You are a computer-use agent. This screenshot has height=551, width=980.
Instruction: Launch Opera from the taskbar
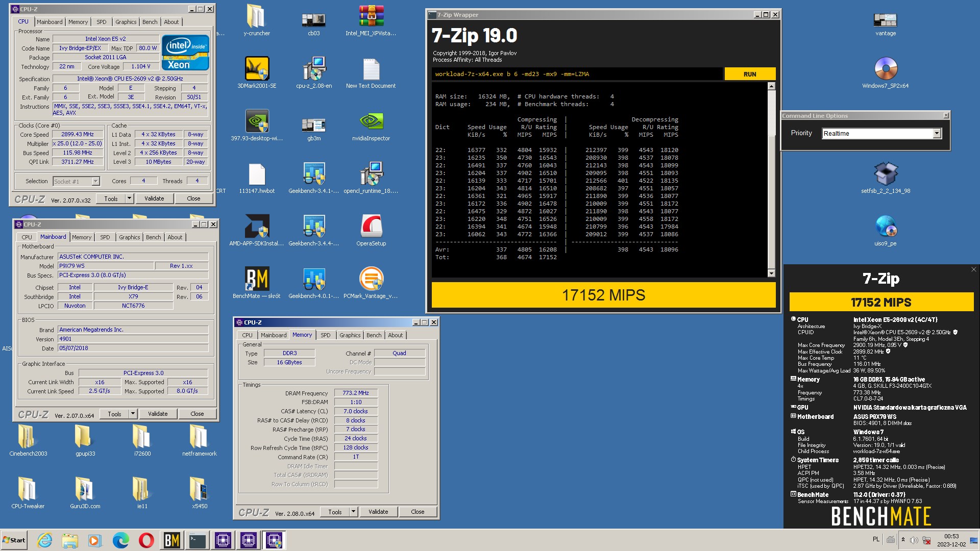[x=146, y=540]
